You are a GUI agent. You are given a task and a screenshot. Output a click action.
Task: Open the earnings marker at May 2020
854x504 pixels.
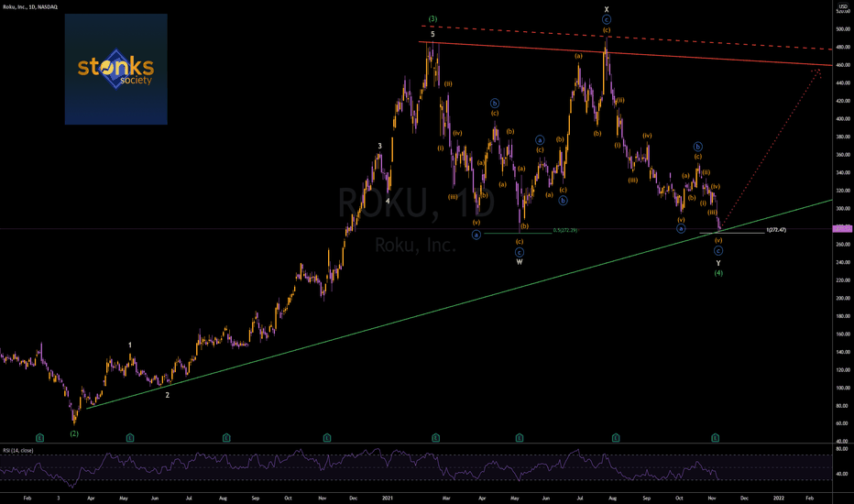[130, 437]
